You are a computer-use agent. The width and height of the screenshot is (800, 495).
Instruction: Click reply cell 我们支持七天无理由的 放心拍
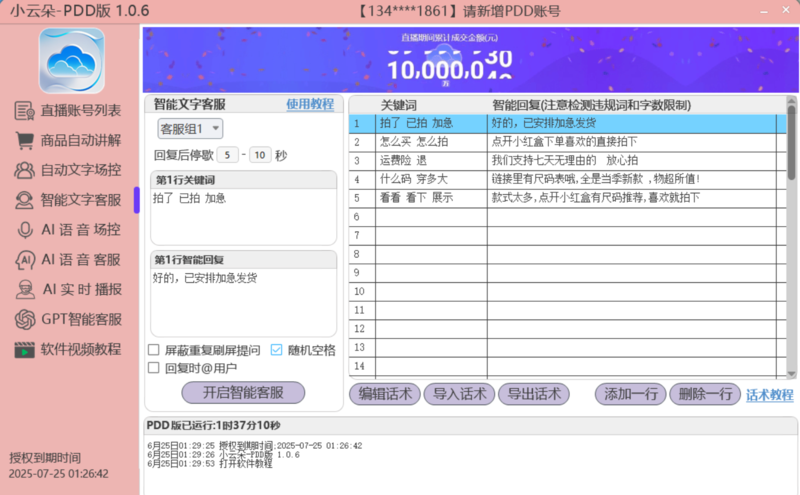632,161
